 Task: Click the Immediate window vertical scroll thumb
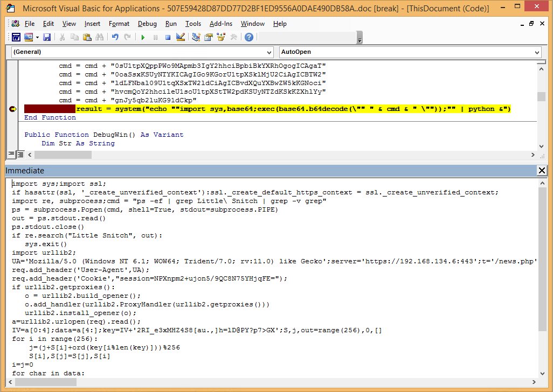click(x=542, y=259)
